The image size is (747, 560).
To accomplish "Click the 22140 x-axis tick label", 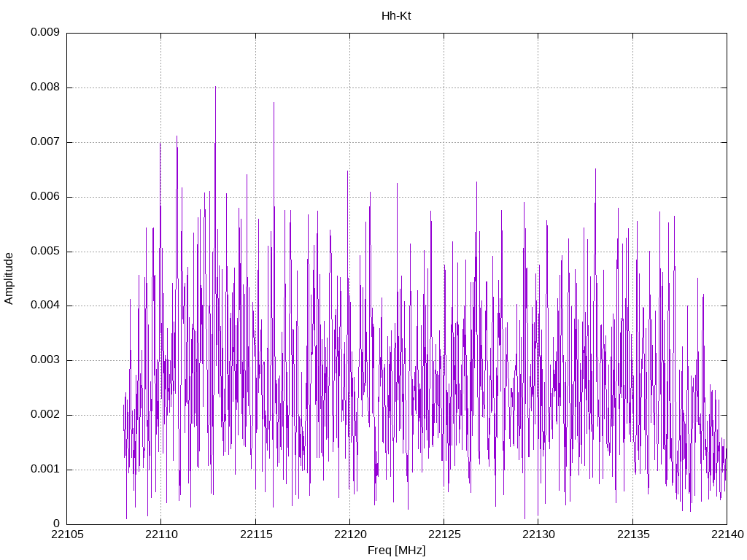I will [x=727, y=534].
